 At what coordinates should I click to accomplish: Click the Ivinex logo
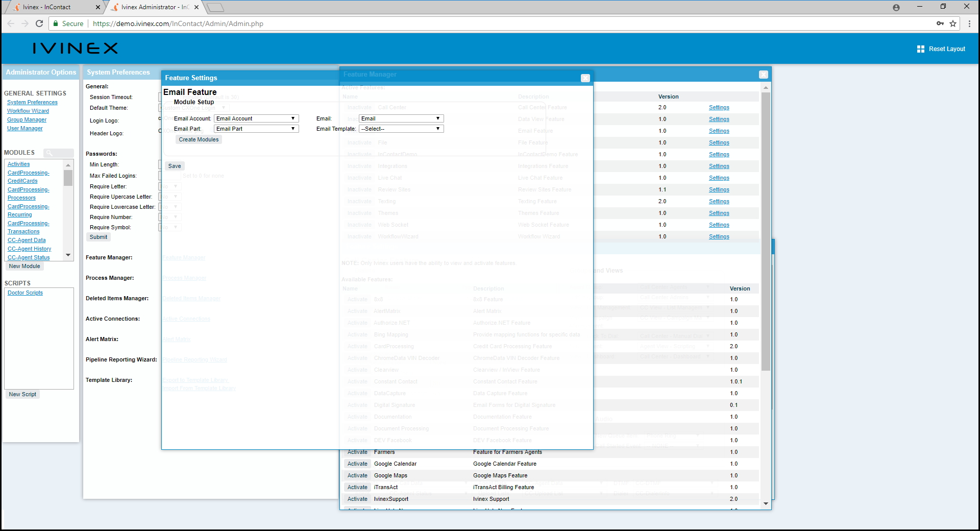click(76, 49)
